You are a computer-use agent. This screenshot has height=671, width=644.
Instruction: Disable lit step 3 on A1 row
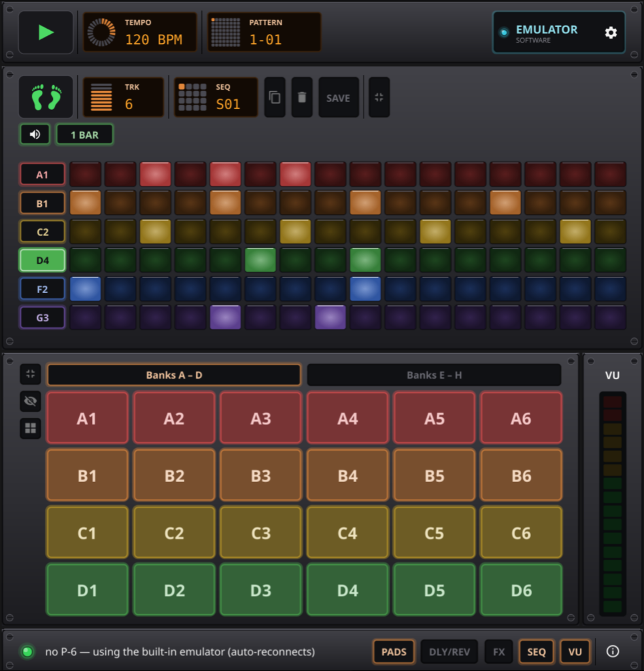(156, 174)
